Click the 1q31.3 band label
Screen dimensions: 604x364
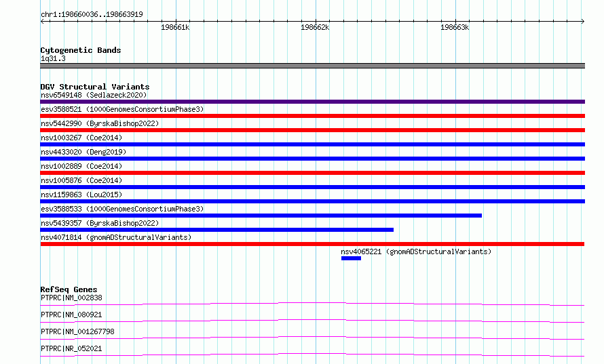[53, 58]
